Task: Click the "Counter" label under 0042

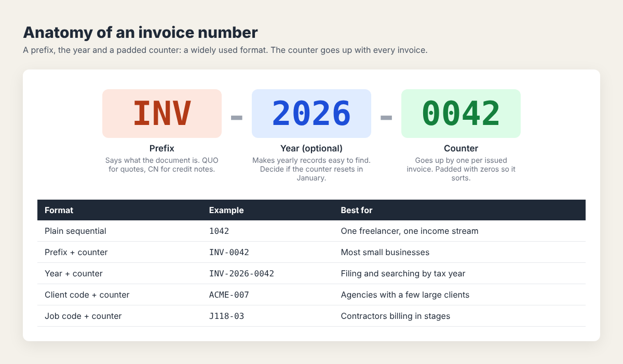Action: tap(461, 148)
